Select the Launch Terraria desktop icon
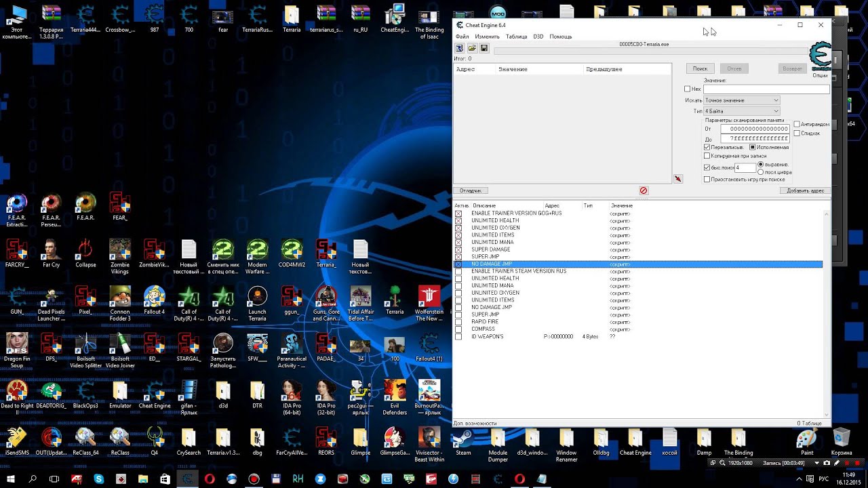Viewport: 868px width, 488px height. (x=257, y=304)
